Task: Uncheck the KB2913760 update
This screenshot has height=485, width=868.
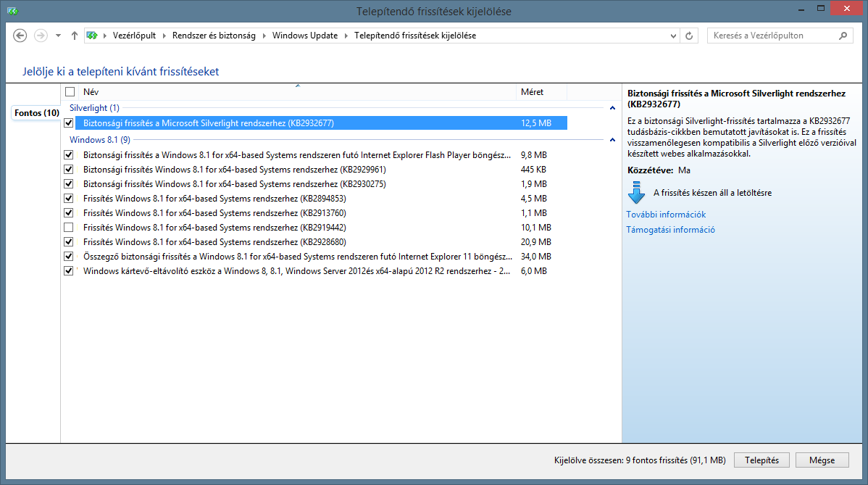Action: click(69, 212)
